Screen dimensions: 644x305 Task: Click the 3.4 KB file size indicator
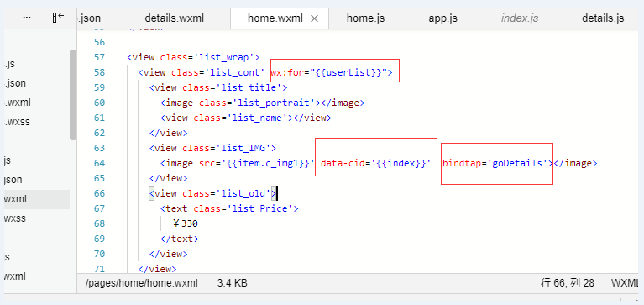[232, 283]
